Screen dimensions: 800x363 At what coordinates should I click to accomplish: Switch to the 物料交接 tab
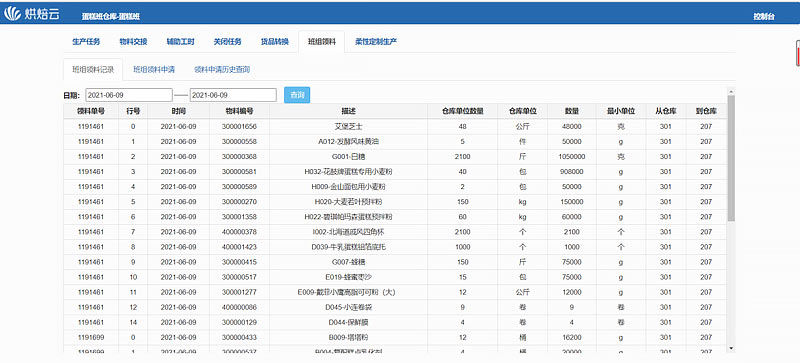click(x=133, y=42)
